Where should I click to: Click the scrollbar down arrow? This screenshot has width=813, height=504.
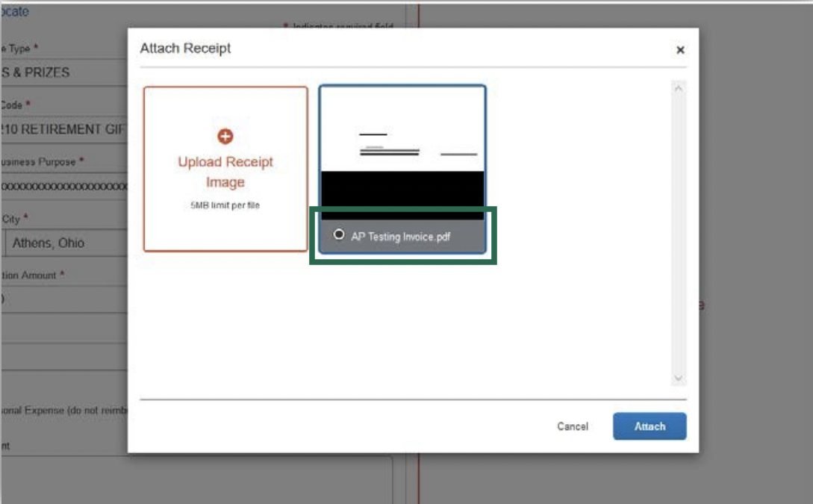point(679,379)
